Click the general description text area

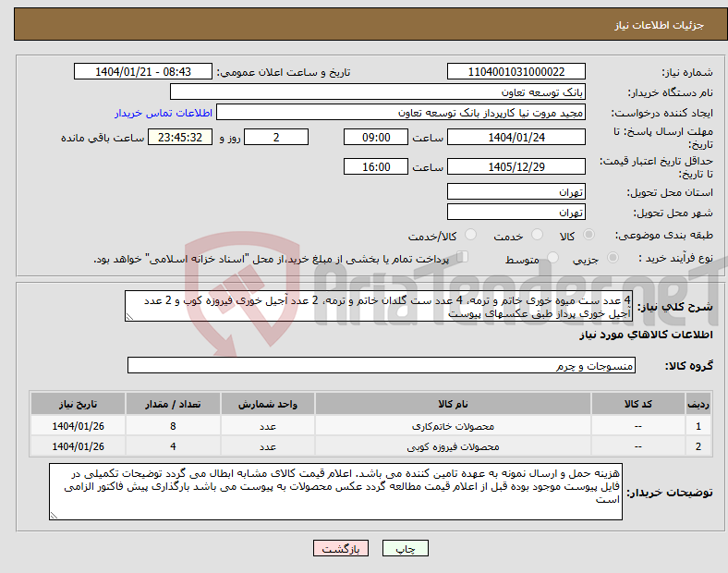click(x=379, y=307)
